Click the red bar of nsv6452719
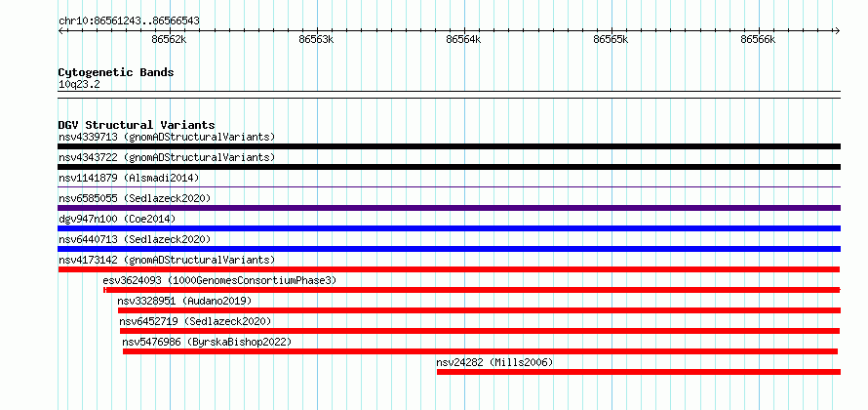The height and width of the screenshot is (410, 868). pyautogui.click(x=480, y=331)
